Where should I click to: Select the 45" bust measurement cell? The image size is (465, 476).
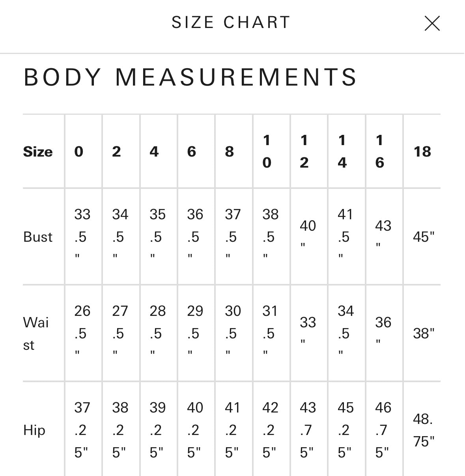tap(423, 237)
